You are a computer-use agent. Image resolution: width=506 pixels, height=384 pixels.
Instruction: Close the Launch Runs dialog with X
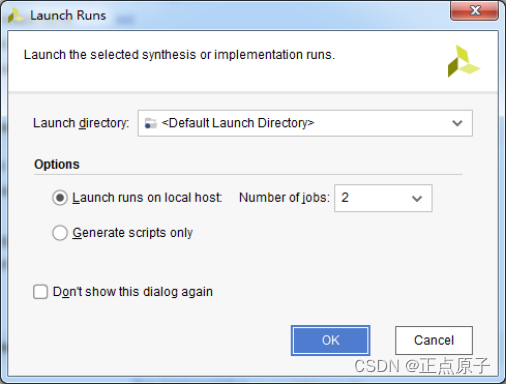[x=474, y=11]
